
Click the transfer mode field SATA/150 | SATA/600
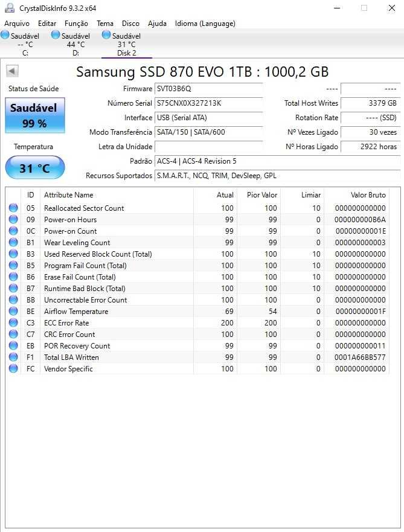pyautogui.click(x=208, y=132)
